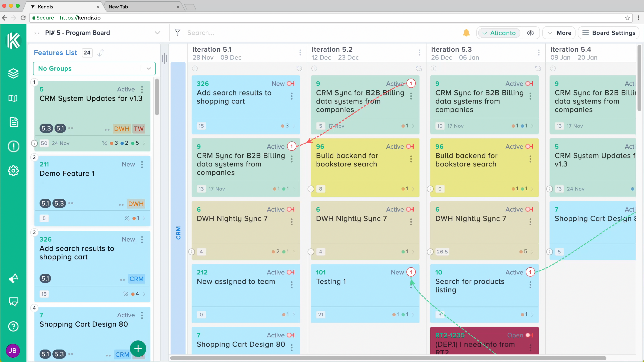Open the More menu

point(559,33)
